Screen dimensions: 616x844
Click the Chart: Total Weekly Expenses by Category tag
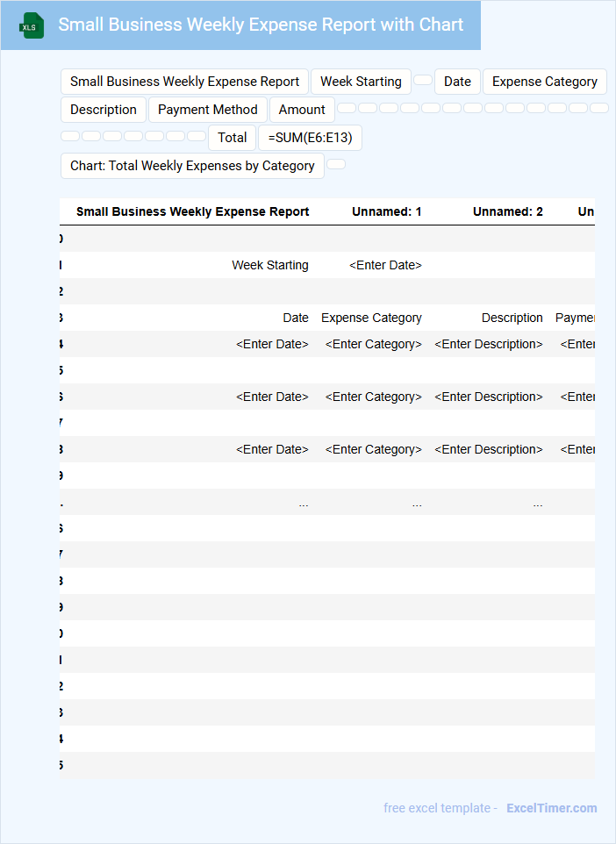(192, 166)
